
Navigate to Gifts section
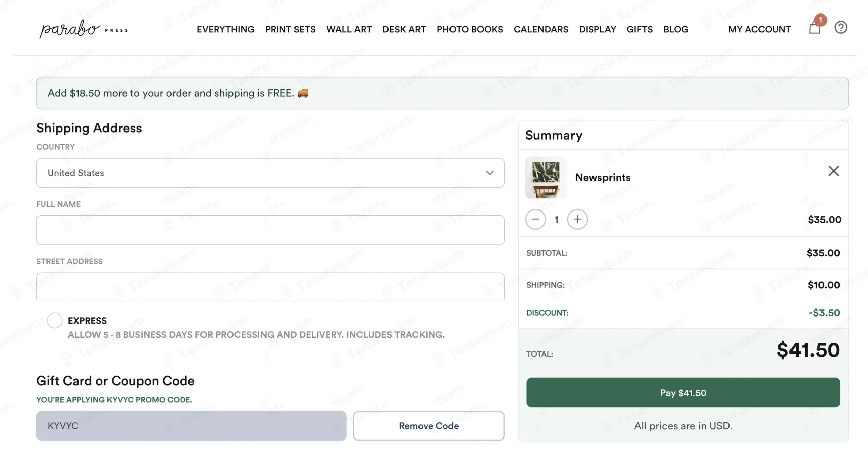click(640, 29)
